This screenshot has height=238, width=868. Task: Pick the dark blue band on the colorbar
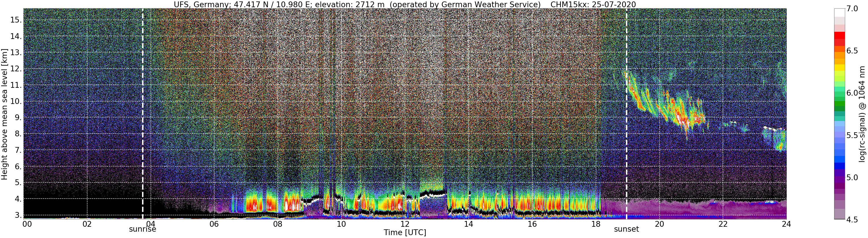839,166
